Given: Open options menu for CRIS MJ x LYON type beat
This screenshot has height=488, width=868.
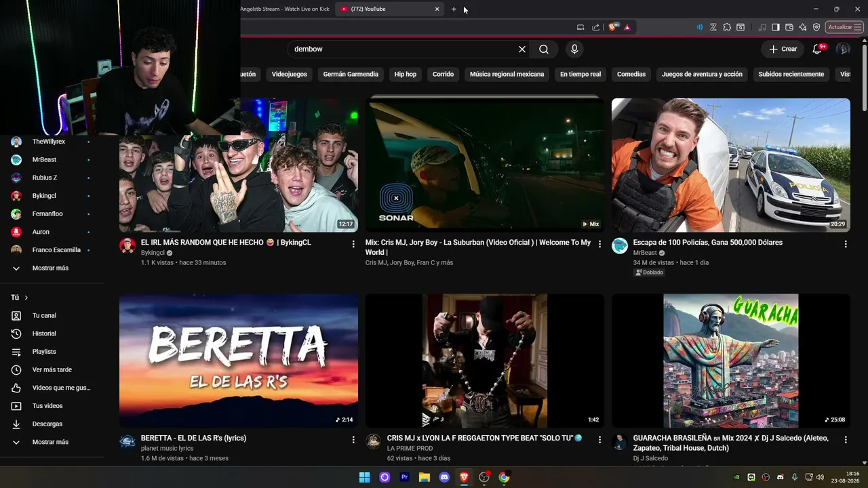Looking at the screenshot, I should (x=599, y=439).
